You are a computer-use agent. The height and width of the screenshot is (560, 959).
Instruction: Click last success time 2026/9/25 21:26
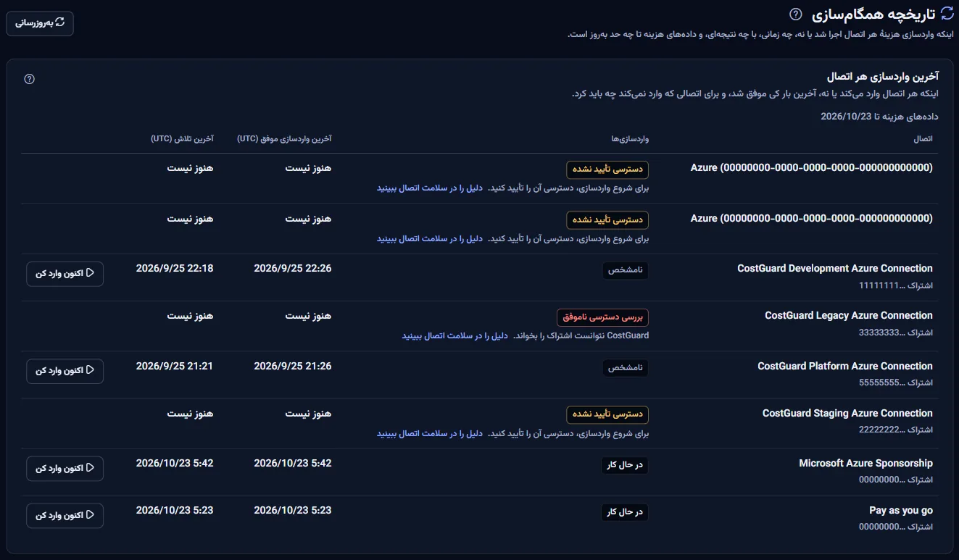(293, 367)
